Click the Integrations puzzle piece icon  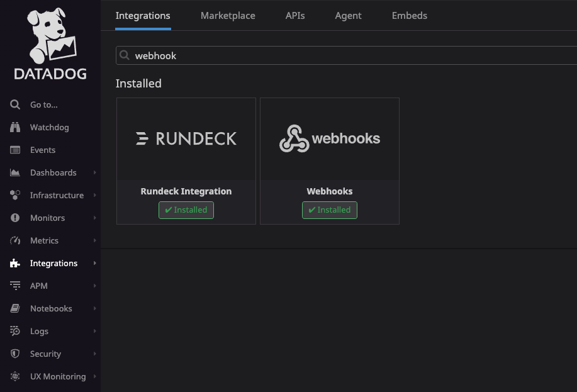[15, 263]
